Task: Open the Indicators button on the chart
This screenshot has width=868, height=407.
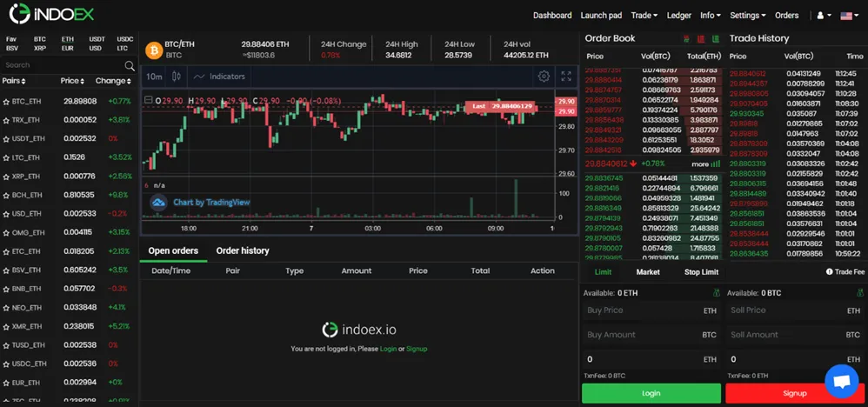Action: coord(219,77)
